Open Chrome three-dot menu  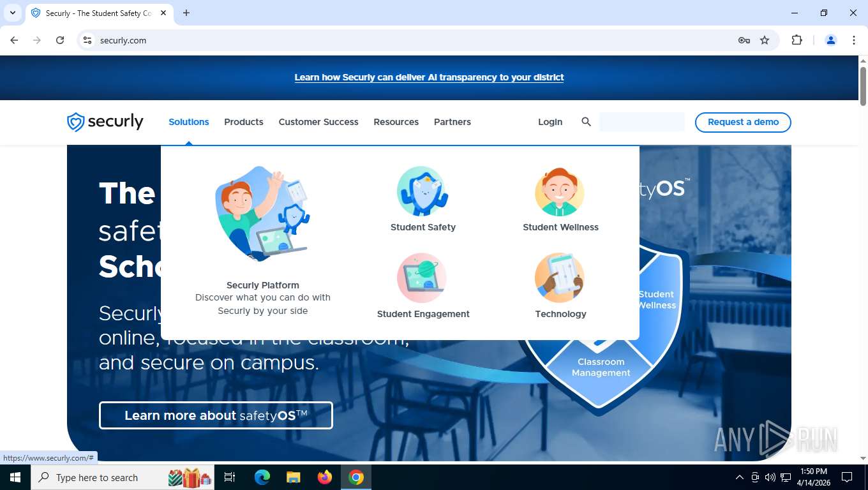point(854,40)
